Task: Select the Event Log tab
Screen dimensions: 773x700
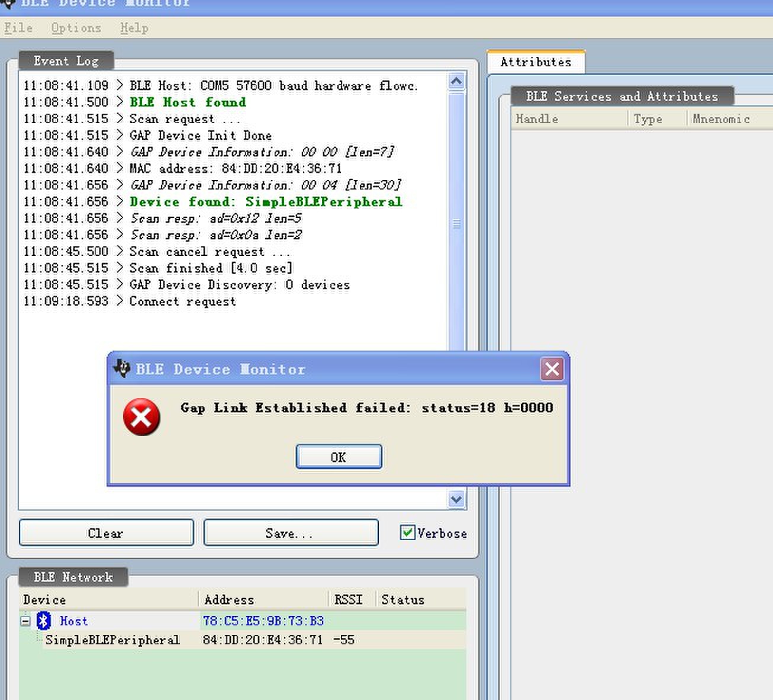Action: click(x=66, y=60)
